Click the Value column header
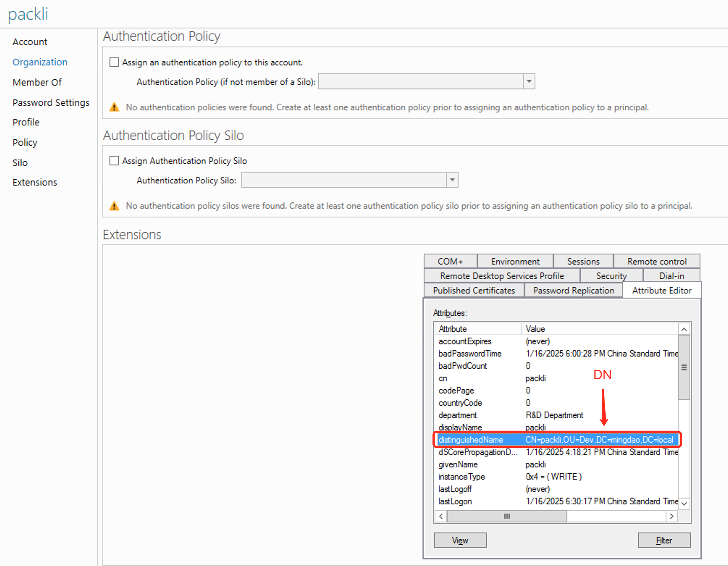Screen dimensions: 728x566 (600, 329)
